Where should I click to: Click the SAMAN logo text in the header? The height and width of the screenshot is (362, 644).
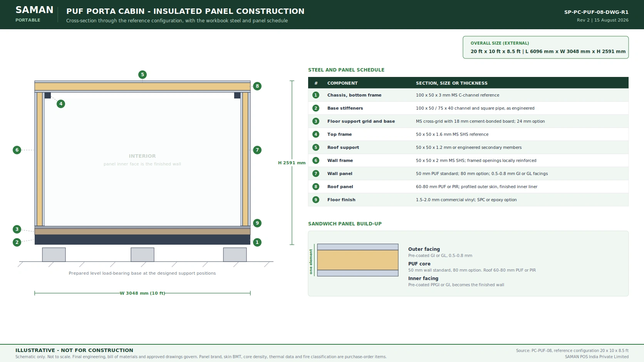pos(34,10)
